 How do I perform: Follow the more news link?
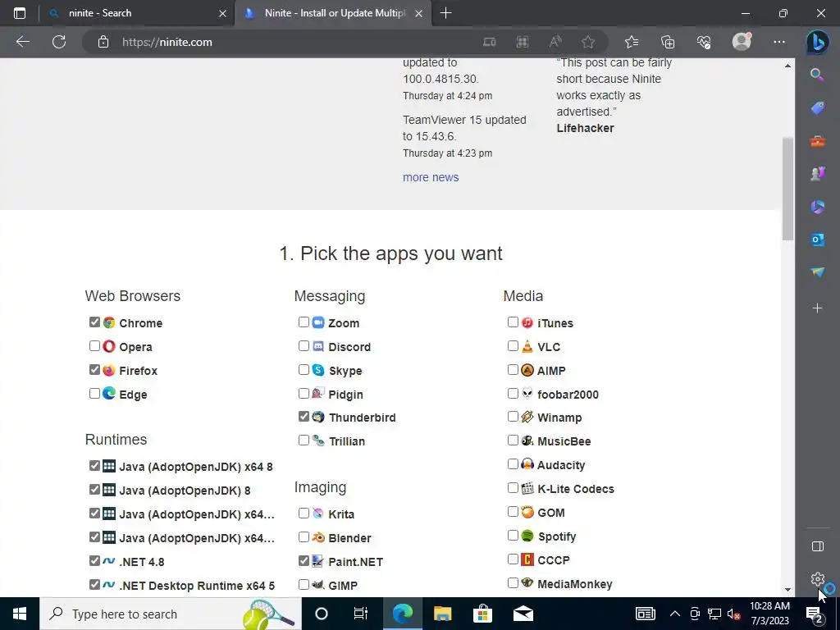pos(431,177)
